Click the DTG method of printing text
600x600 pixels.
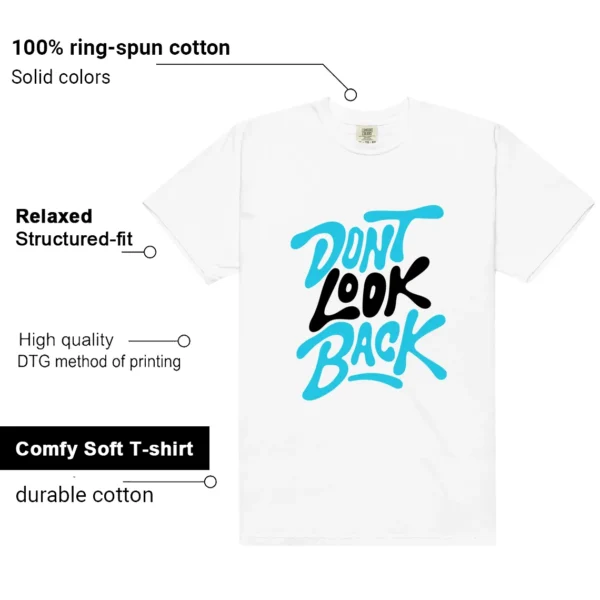[x=99, y=362]
